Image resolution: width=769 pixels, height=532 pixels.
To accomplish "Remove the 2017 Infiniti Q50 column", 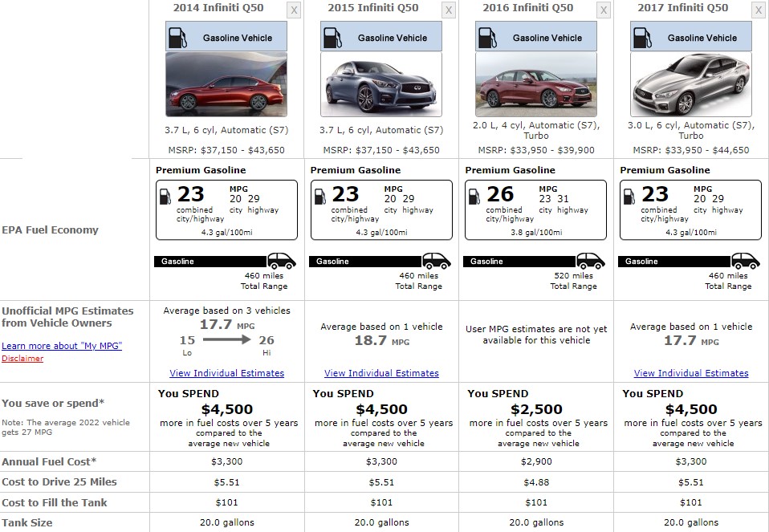I will coord(759,10).
